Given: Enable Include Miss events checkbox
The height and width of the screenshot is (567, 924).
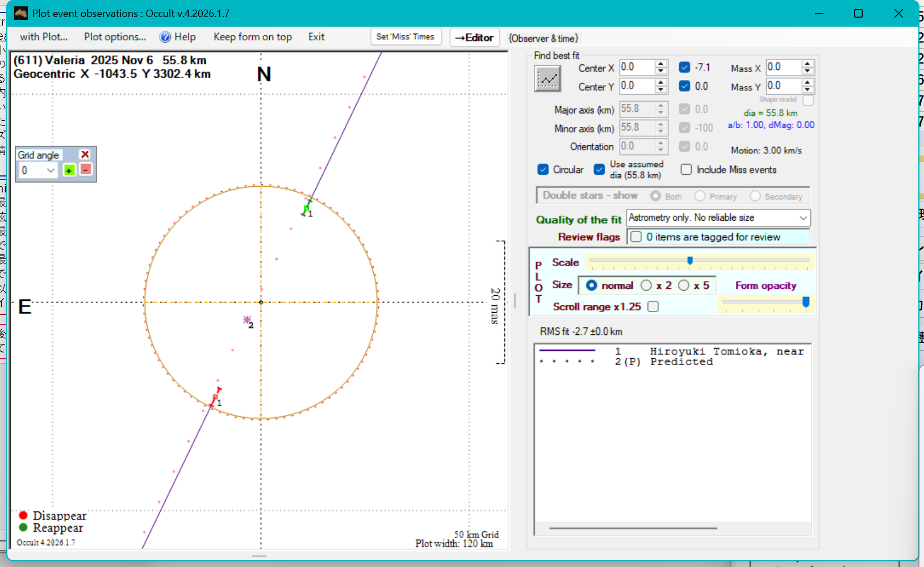Looking at the screenshot, I should tap(686, 170).
